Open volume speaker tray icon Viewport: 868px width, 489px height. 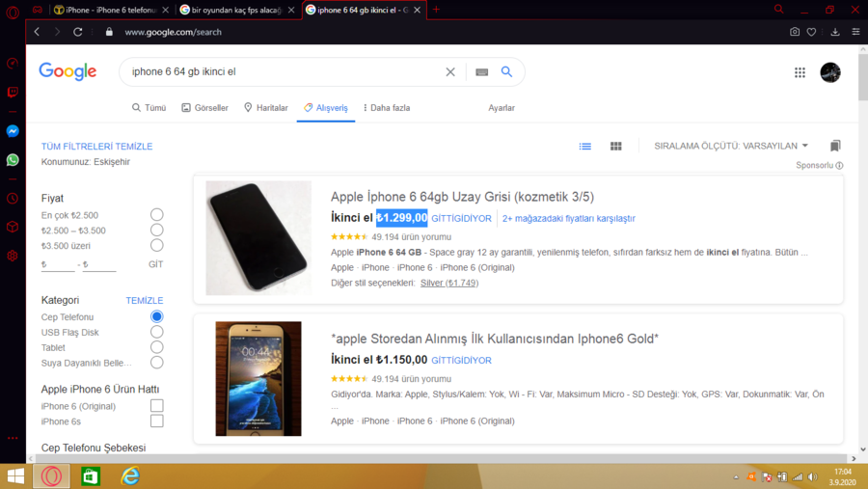pyautogui.click(x=813, y=476)
